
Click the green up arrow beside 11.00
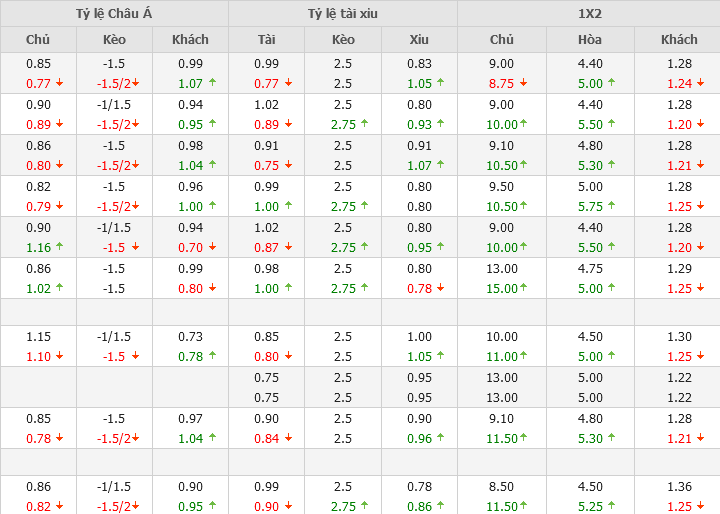tap(524, 357)
